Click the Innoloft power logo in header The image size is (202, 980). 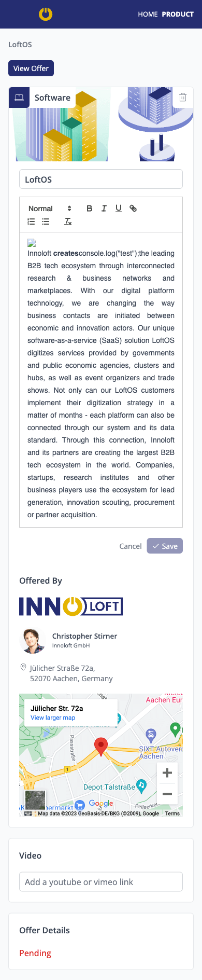[x=46, y=14]
